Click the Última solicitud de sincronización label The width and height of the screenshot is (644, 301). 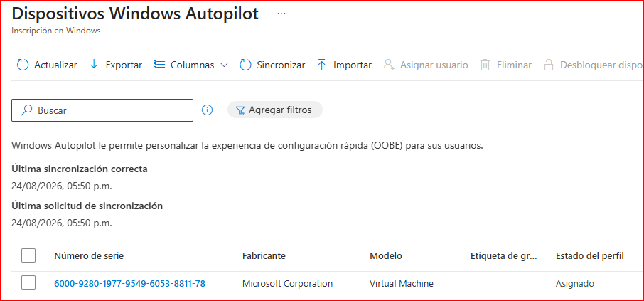pos(87,206)
